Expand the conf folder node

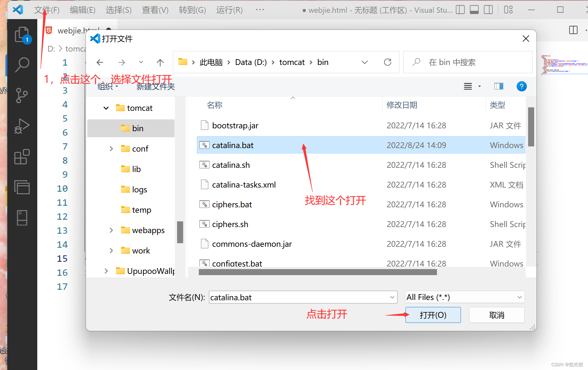tap(111, 149)
